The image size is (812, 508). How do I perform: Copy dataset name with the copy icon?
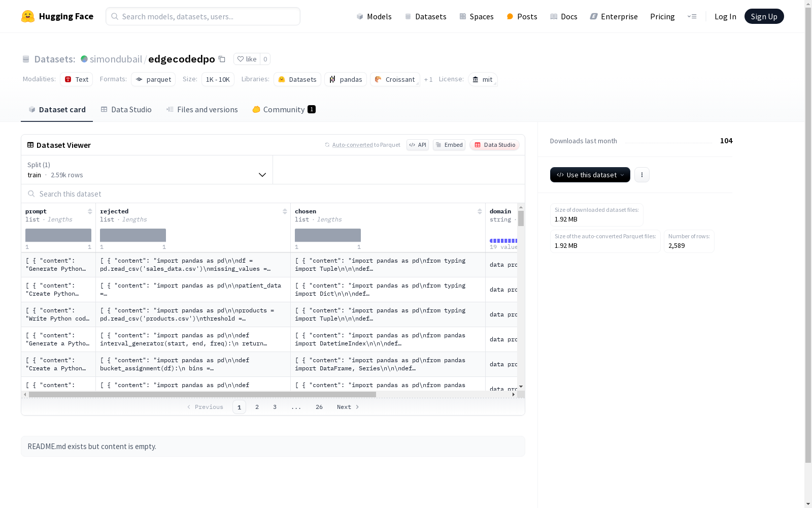coord(222,59)
